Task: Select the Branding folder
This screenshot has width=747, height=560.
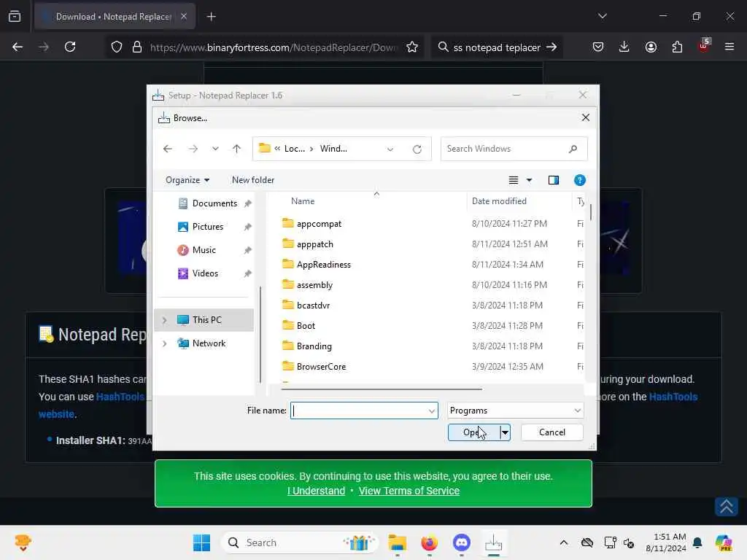Action: tap(314, 346)
